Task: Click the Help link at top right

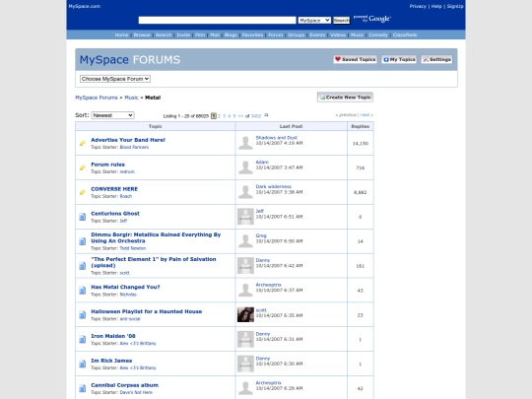Action: point(436,6)
